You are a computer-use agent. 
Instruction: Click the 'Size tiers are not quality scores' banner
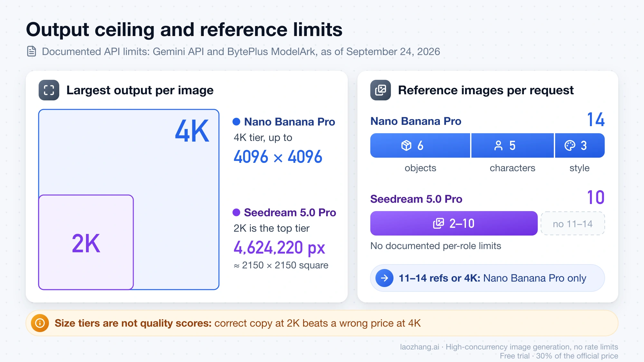pyautogui.click(x=322, y=323)
